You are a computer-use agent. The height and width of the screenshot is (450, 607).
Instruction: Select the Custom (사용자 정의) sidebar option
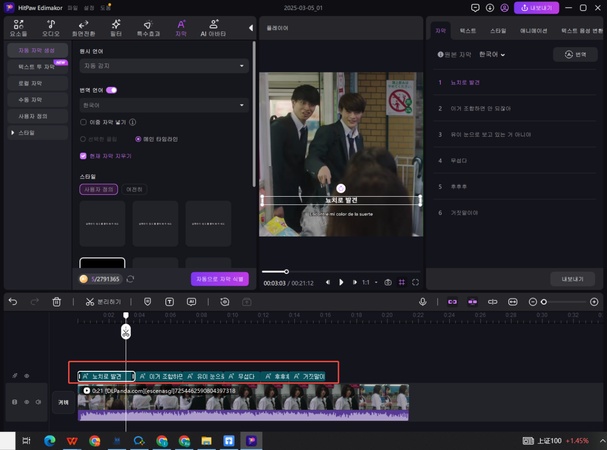[x=37, y=116]
